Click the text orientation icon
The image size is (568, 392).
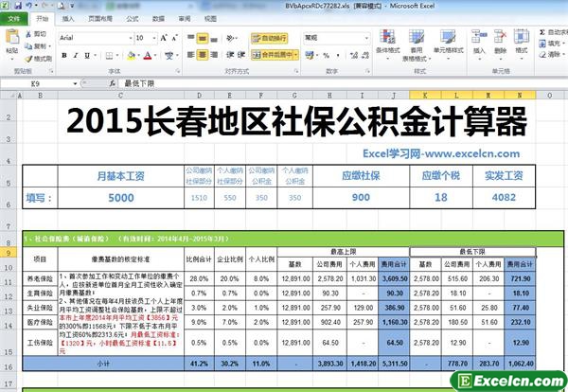tap(230, 38)
